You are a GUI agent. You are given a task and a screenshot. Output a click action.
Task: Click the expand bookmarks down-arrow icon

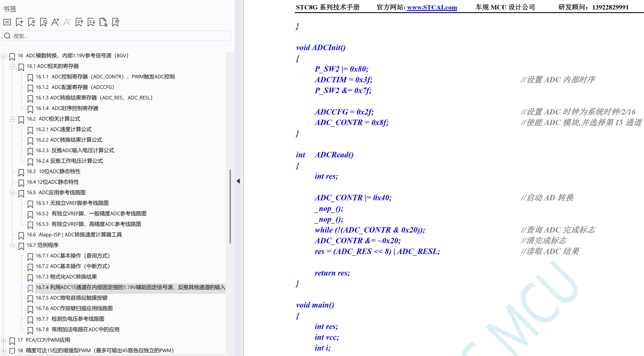pos(91,22)
